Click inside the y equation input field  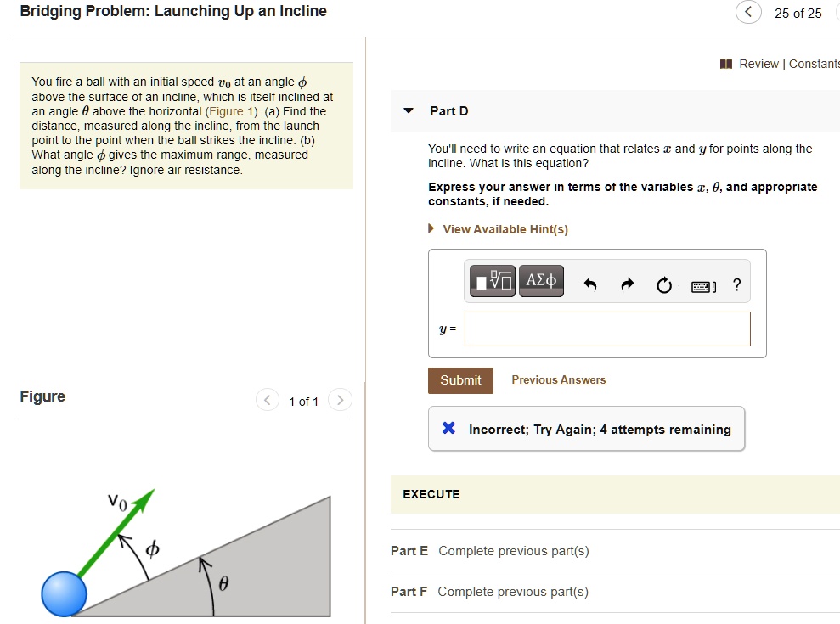606,329
